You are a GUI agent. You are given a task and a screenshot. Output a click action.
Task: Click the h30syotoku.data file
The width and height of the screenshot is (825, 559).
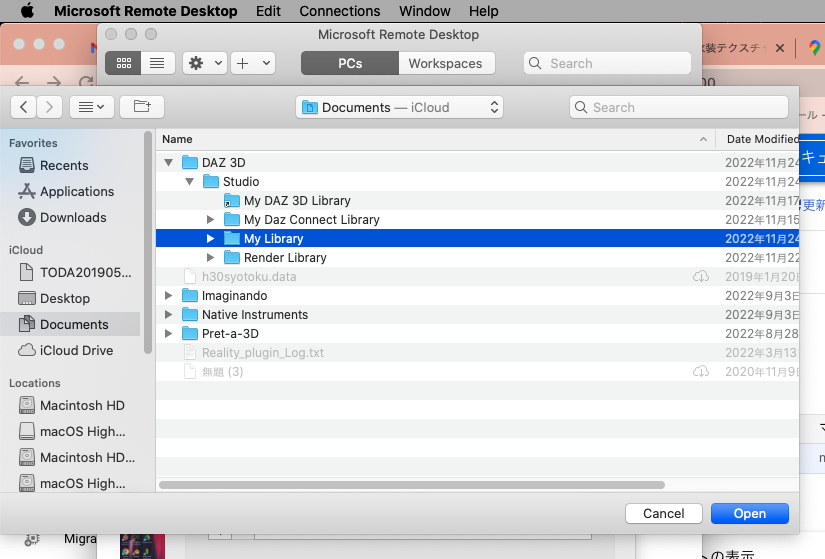[477, 276]
